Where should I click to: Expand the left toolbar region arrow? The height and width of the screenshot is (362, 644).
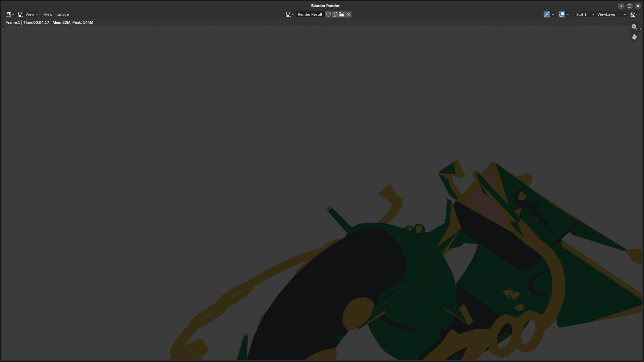coord(3,29)
